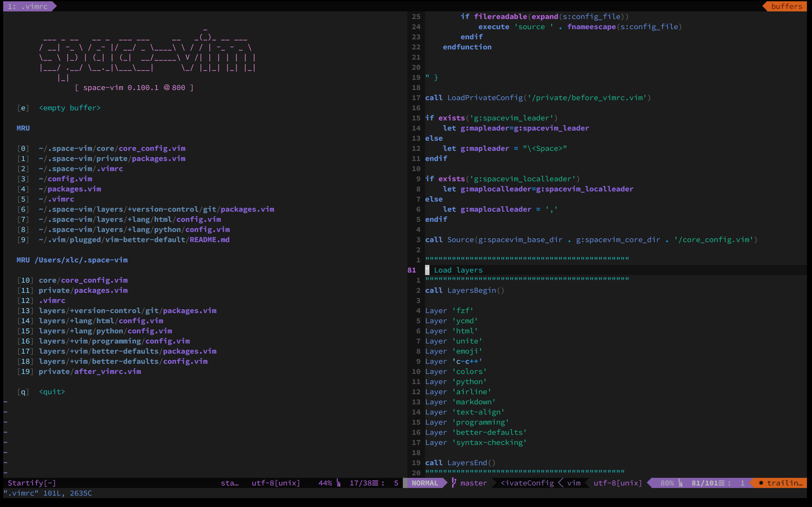The height and width of the screenshot is (507, 812).
Task: Open the "[e] <empty buffer>" entry
Action: coord(69,108)
